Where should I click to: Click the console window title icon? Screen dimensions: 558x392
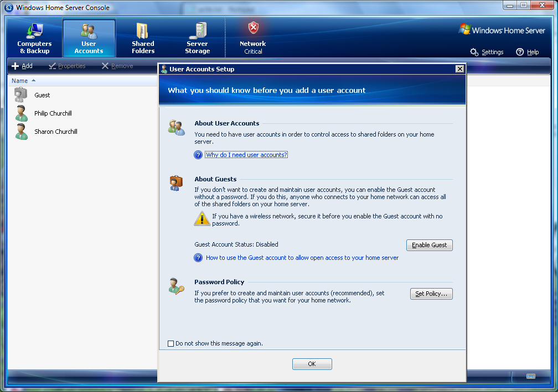(x=9, y=7)
